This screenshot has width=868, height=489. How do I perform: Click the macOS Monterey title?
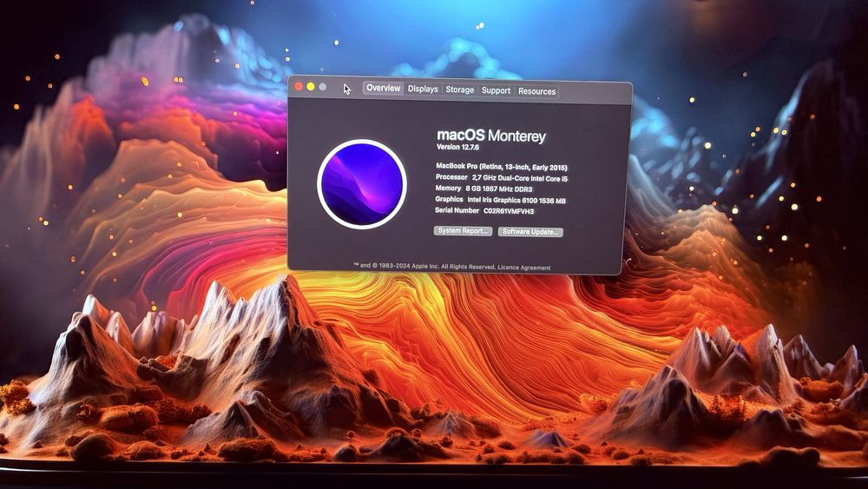pyautogui.click(x=491, y=135)
